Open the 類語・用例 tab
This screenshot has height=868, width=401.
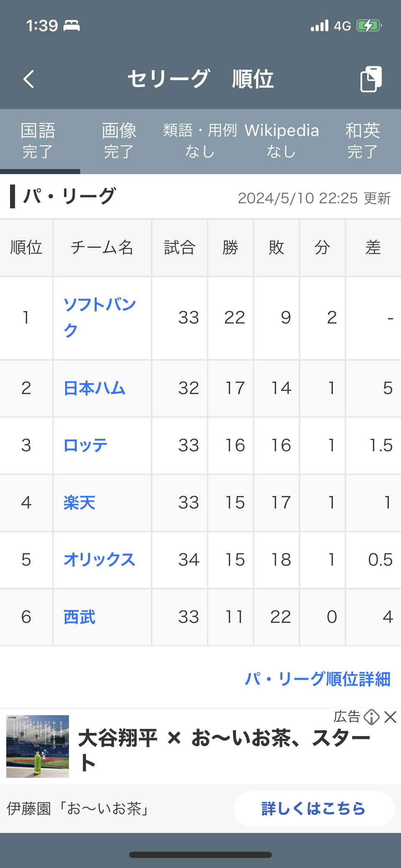point(200,141)
